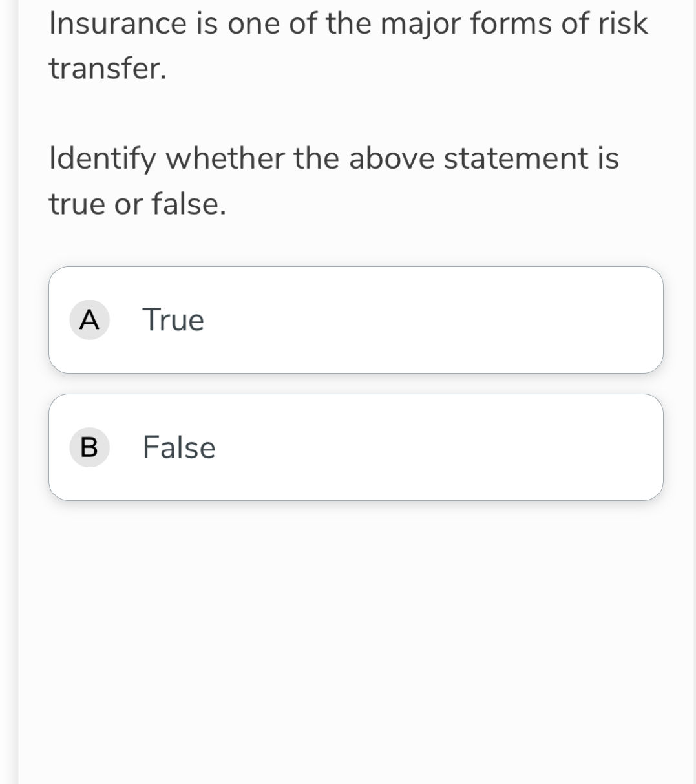Click the word "Identify" in the prompt

[103, 159]
